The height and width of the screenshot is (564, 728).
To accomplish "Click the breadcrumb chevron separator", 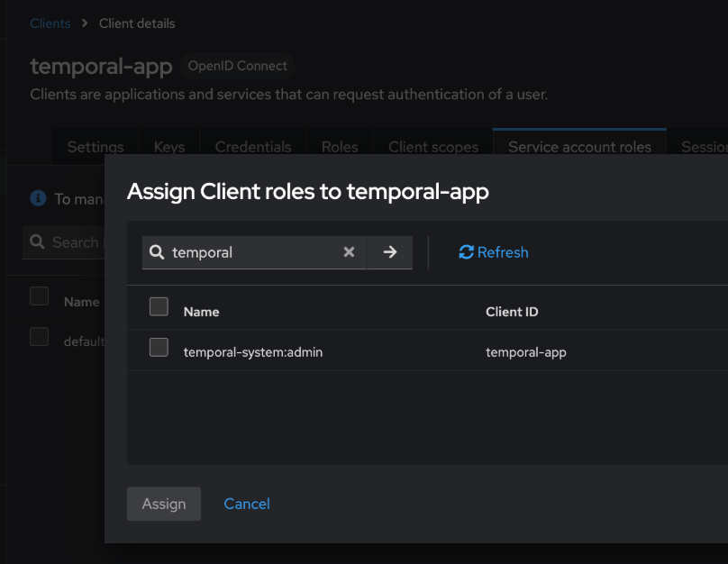I will pos(85,23).
